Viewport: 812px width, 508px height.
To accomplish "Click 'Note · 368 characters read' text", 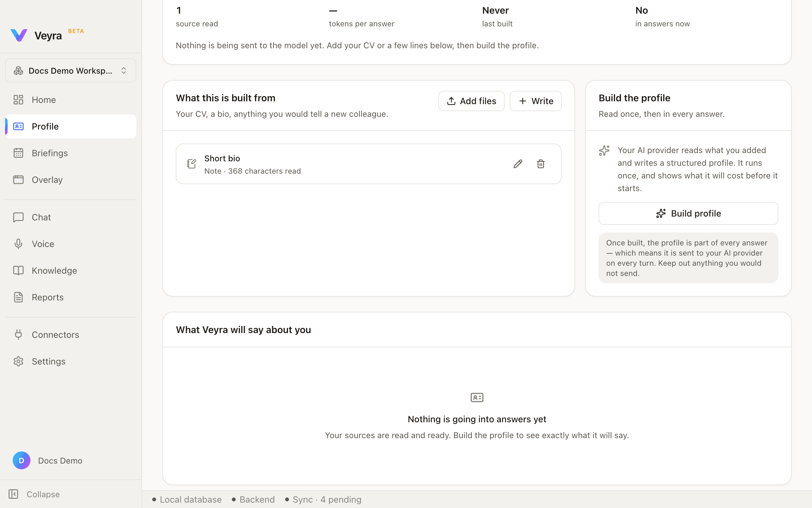I will (x=252, y=171).
